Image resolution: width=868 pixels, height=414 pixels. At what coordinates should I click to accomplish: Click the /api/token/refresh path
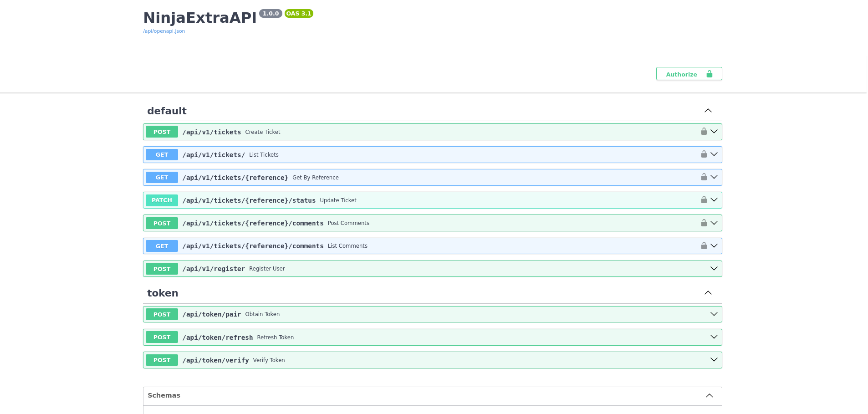click(x=218, y=337)
